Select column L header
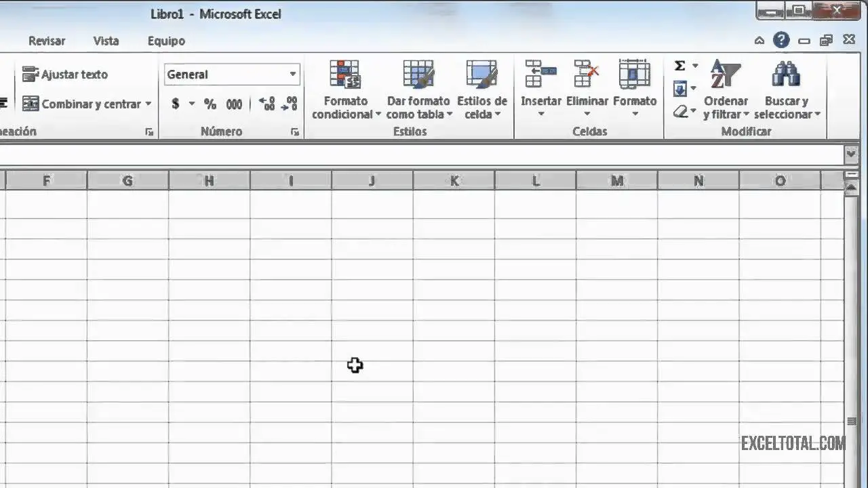Image resolution: width=868 pixels, height=488 pixels. click(536, 181)
